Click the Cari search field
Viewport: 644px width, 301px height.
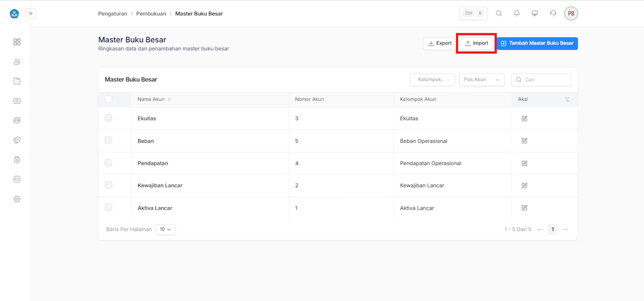tap(541, 80)
